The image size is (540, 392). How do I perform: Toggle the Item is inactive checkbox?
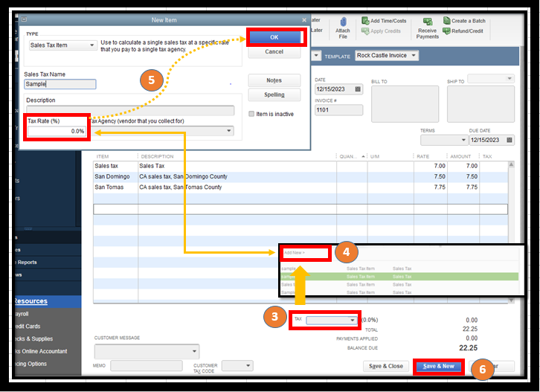coord(251,114)
